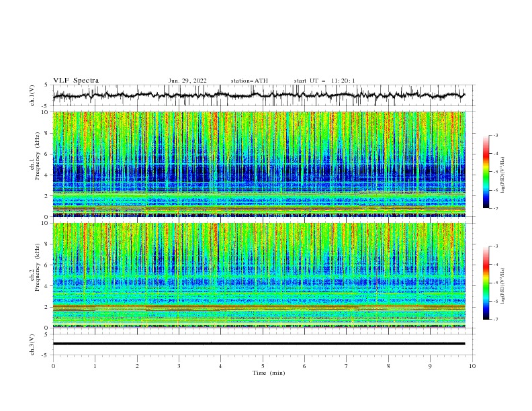
Task: Click the "0" tick on time axis
Action: [x=53, y=366]
